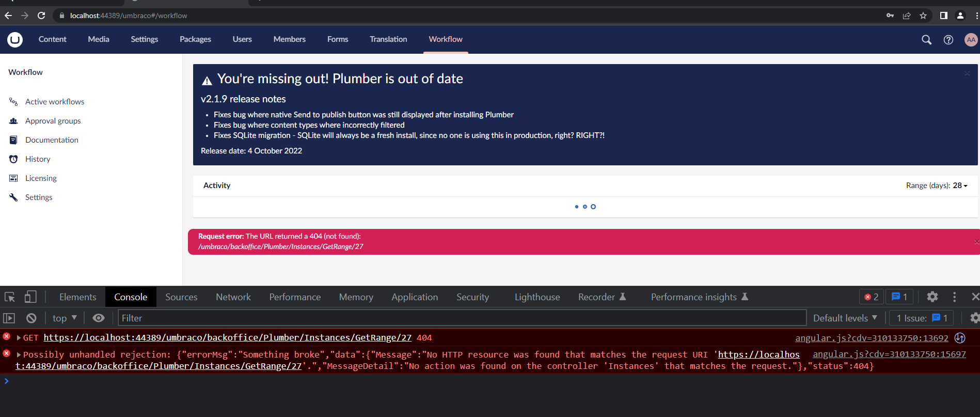980x417 pixels.
Task: Open the browser profile icon
Action: (960, 16)
